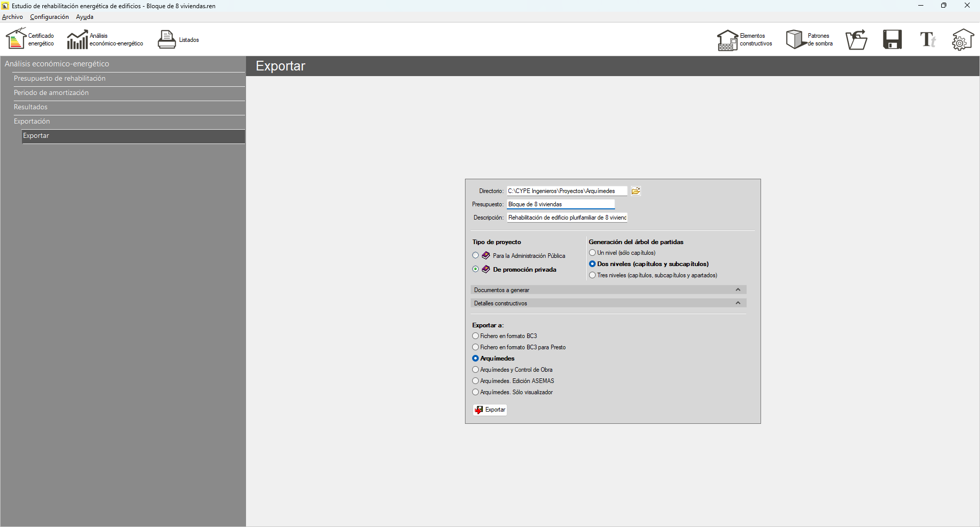The height and width of the screenshot is (527, 980).
Task: Select De promoción privada project type
Action: (x=476, y=269)
